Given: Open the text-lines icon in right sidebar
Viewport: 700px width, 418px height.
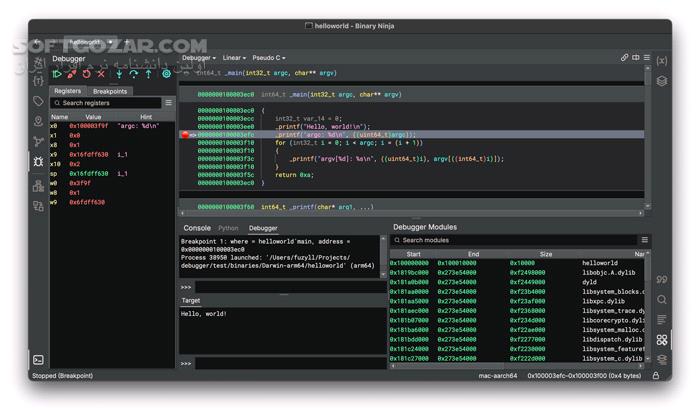Looking at the screenshot, I should tap(662, 319).
